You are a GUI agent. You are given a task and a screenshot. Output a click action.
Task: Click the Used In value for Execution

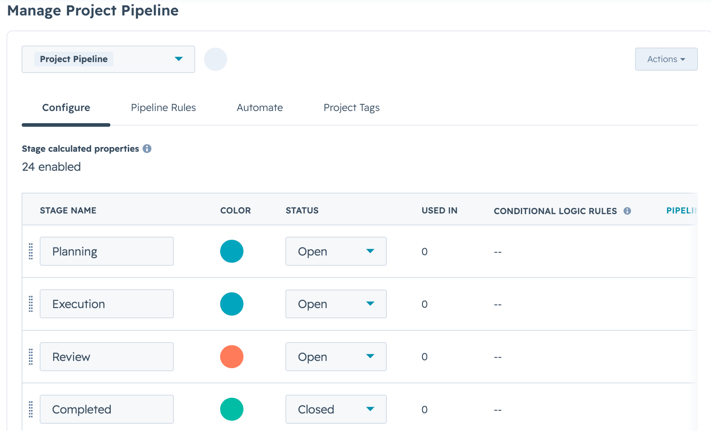click(424, 304)
